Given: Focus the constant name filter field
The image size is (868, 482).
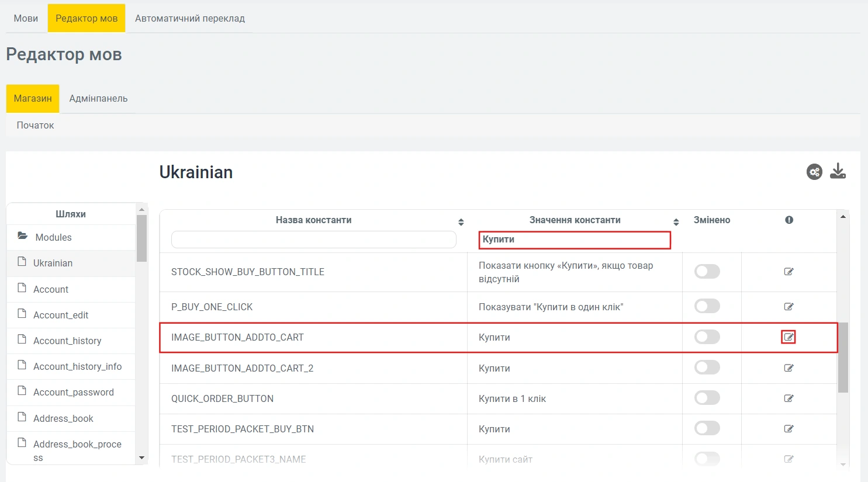Looking at the screenshot, I should coord(313,240).
